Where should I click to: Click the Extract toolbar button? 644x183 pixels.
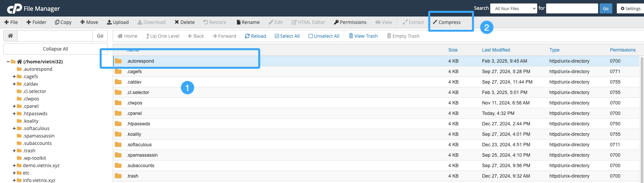413,22
